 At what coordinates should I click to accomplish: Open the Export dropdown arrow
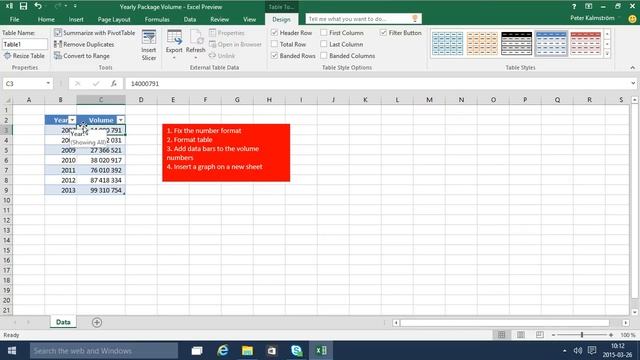(174, 58)
